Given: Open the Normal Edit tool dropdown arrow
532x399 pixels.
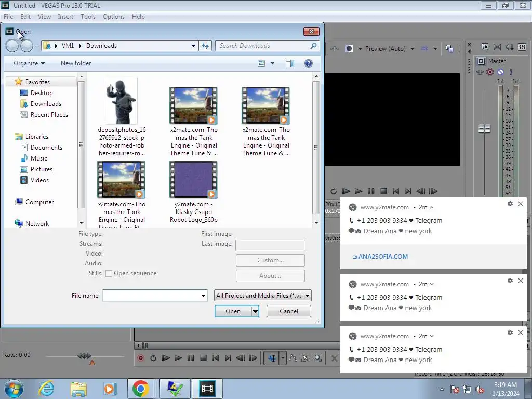Looking at the screenshot, I should click(283, 358).
